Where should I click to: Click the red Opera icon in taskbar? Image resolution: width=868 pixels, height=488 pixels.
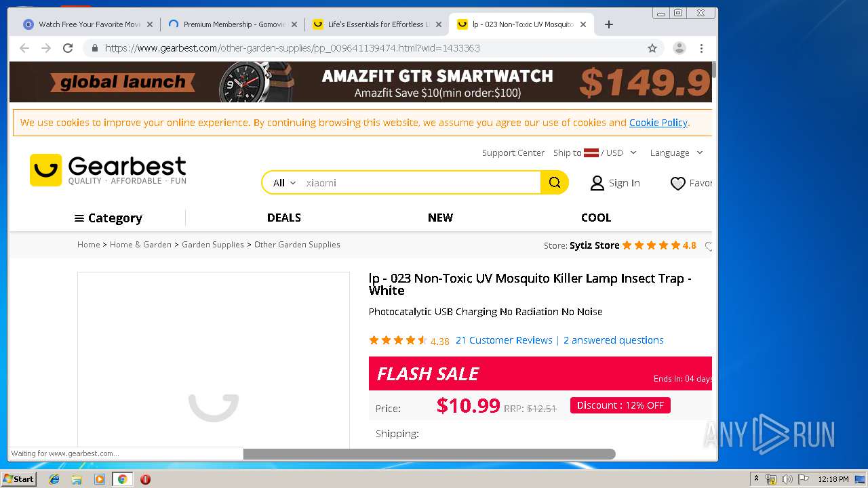[x=145, y=479]
